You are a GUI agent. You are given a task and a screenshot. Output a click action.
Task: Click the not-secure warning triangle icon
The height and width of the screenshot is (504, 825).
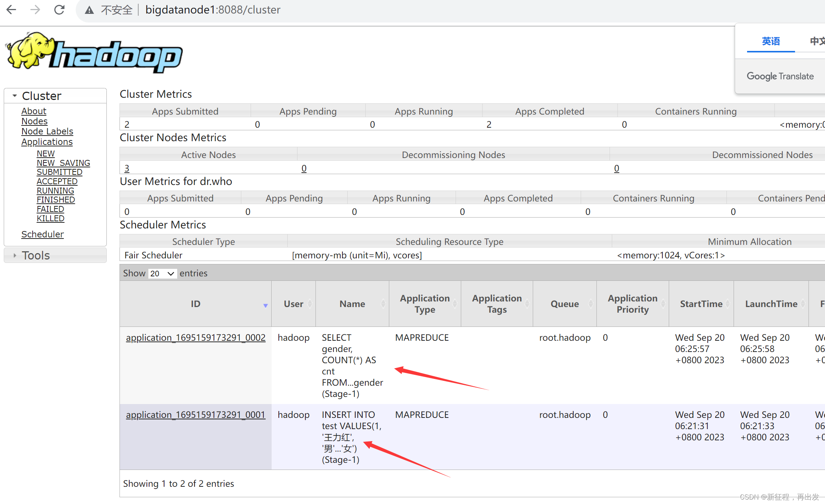(89, 10)
